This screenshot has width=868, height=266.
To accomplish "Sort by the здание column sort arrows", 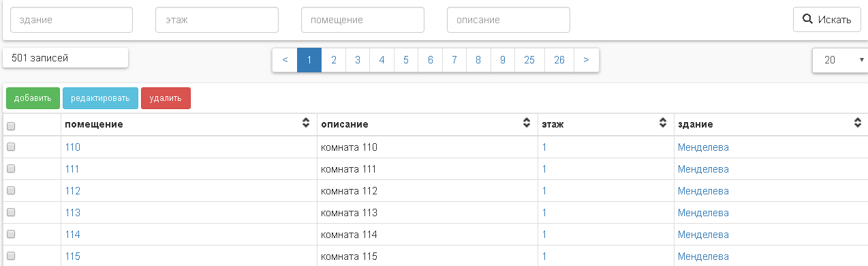I will [858, 123].
